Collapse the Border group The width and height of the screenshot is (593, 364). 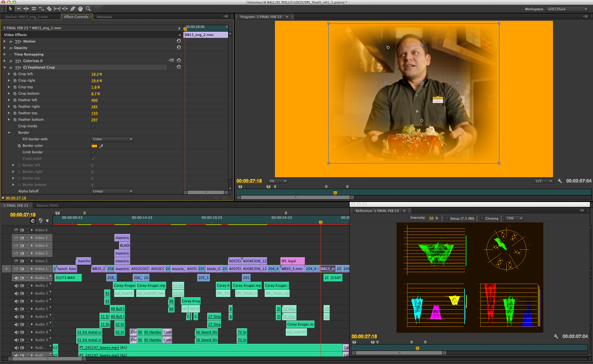point(9,133)
